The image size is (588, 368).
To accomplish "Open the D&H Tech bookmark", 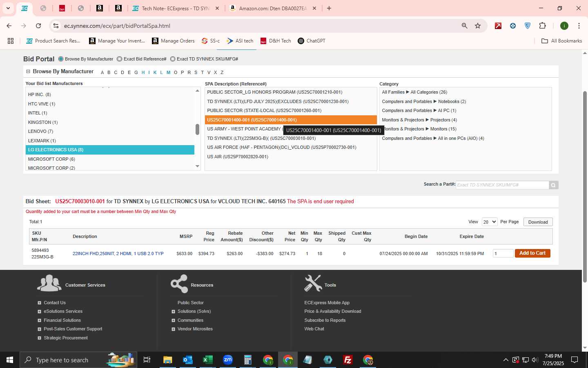I will pyautogui.click(x=276, y=41).
